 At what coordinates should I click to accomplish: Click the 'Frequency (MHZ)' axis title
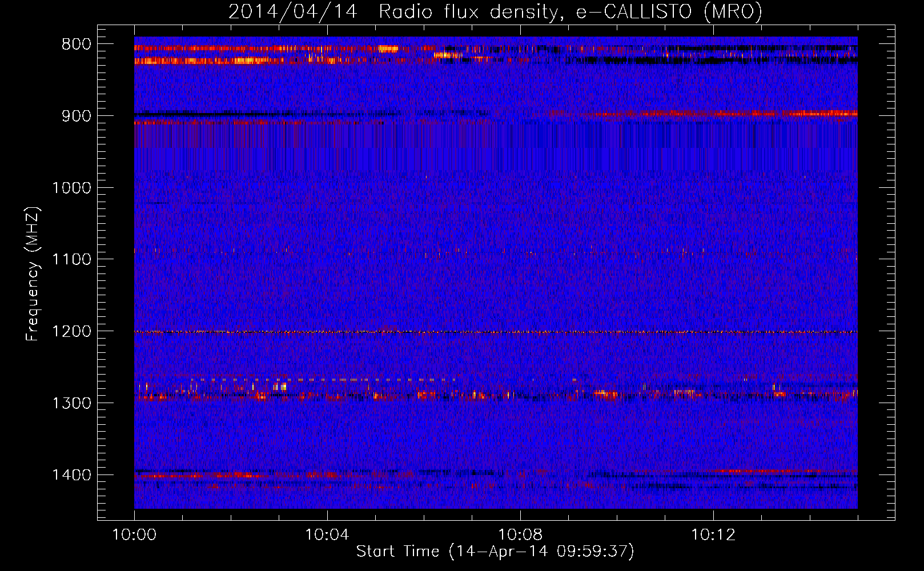(x=33, y=274)
